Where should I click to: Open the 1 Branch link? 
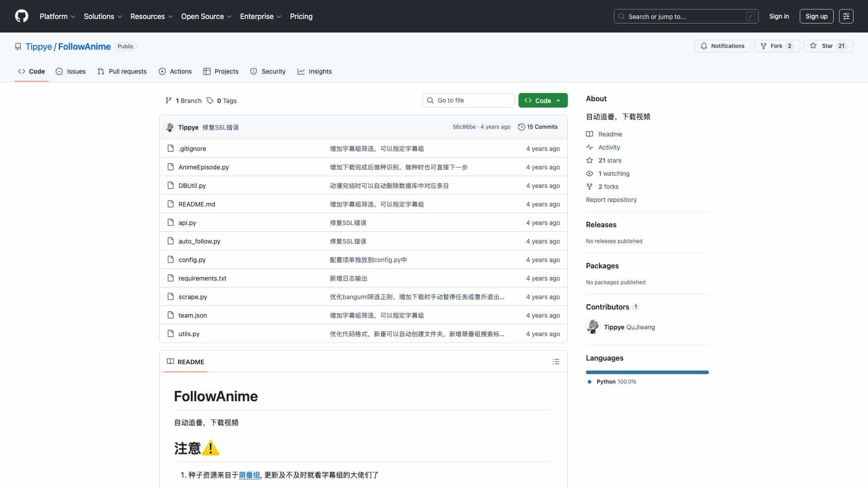[x=184, y=100]
